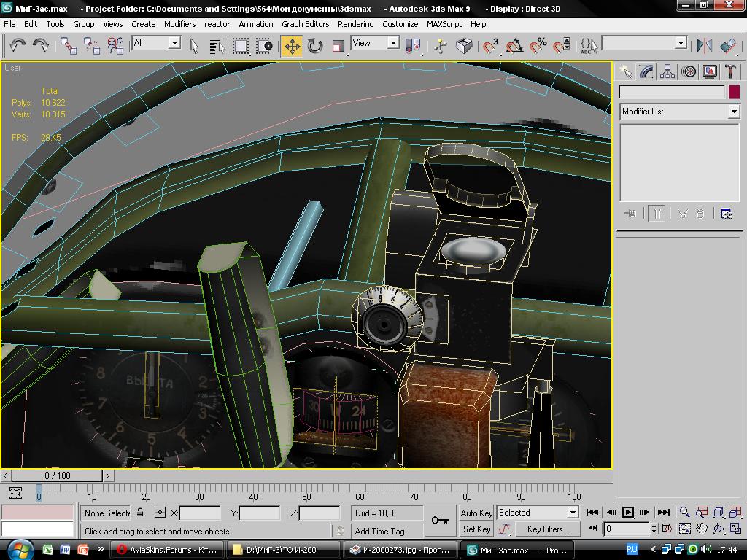Select the Select and Rotate tool
The height and width of the screenshot is (560, 747).
(x=314, y=46)
